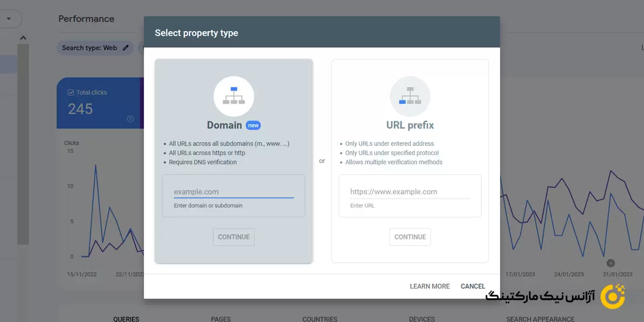Viewport: 644px width, 322px height.
Task: Click the circled arrow marker near 31/01/2023
Action: click(610, 263)
